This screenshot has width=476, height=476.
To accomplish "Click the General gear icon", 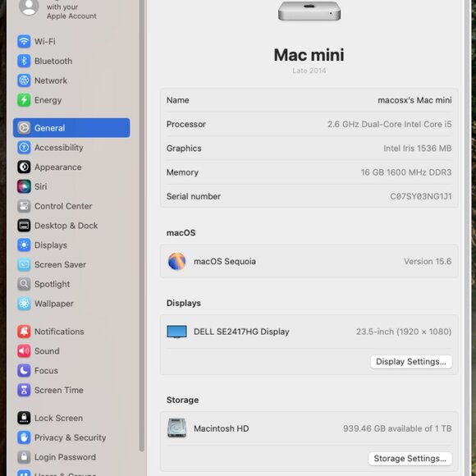I will coord(24,128).
